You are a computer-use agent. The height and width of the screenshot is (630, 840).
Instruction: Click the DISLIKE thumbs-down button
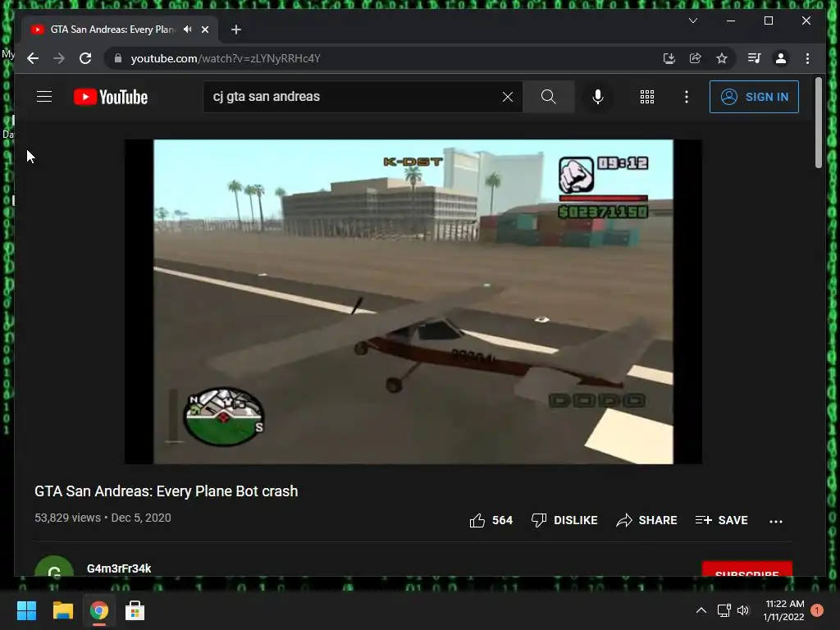564,520
